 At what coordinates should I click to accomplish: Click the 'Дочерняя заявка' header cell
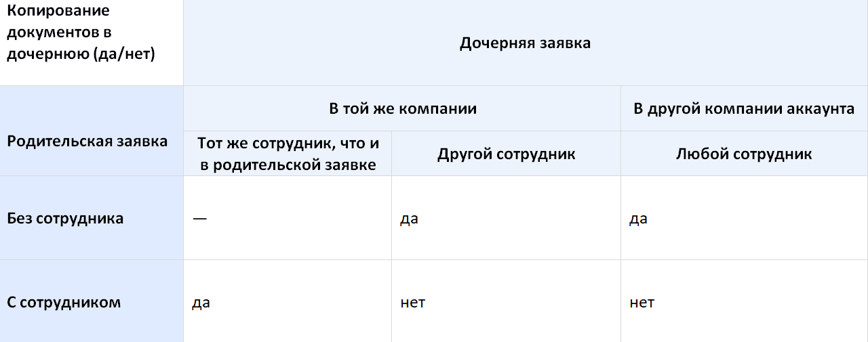click(x=526, y=43)
